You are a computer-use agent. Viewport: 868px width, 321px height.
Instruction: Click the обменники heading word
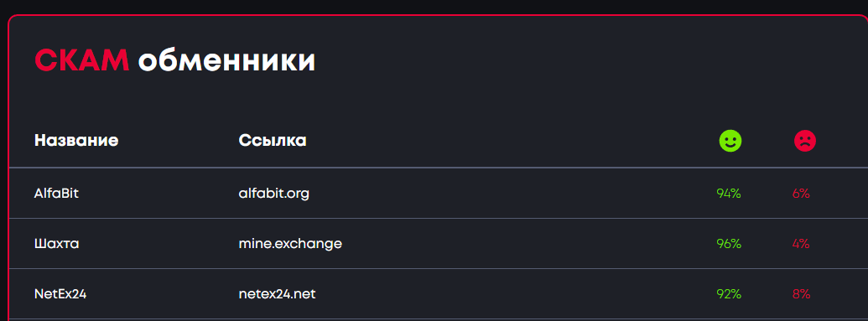pyautogui.click(x=226, y=61)
